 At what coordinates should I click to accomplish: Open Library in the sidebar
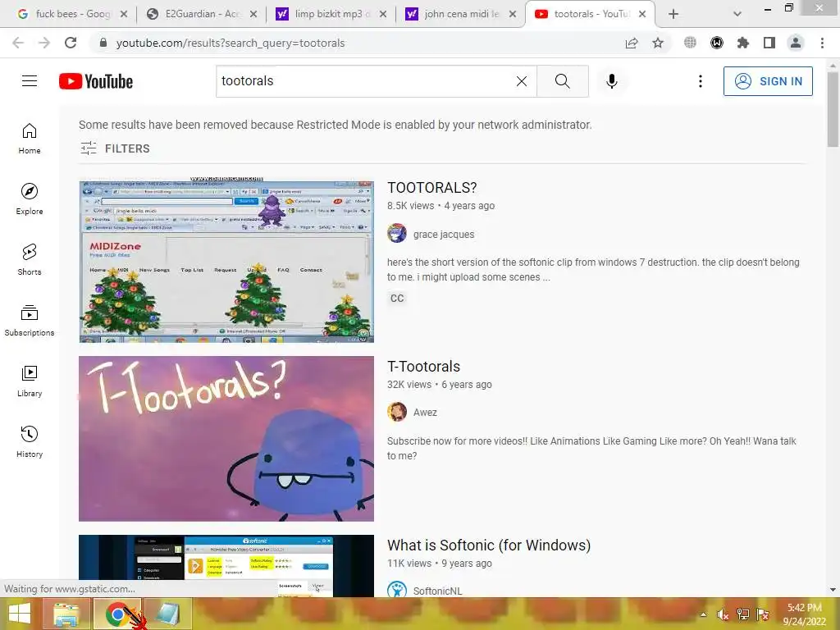click(30, 381)
